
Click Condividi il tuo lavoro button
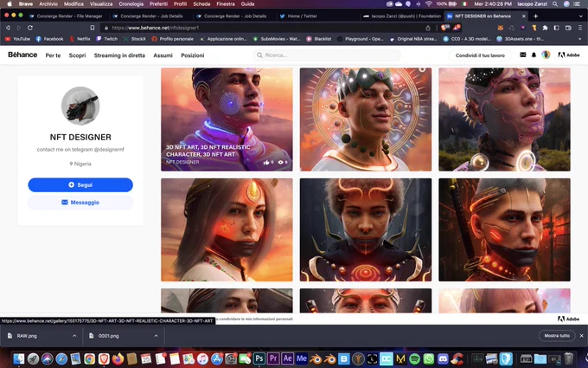(480, 55)
